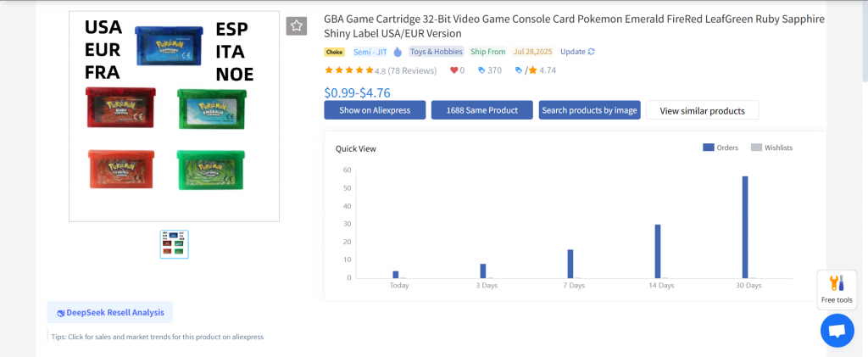This screenshot has width=868, height=357.
Task: Click the star favorite icon beside title
Action: click(297, 25)
